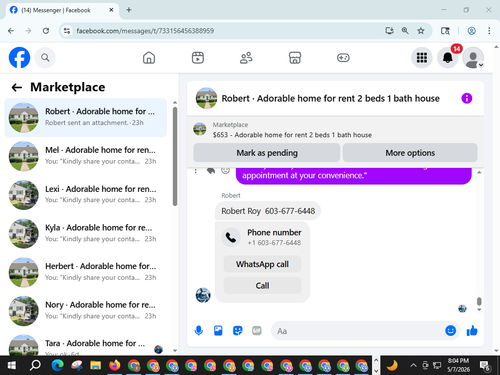View site information icon in address bar
The image size is (500, 375).
pos(67,31)
